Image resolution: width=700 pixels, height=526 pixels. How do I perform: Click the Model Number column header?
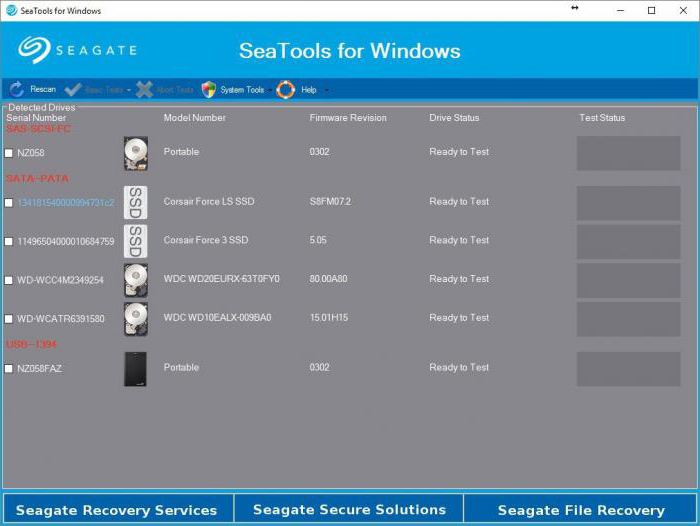coord(194,118)
